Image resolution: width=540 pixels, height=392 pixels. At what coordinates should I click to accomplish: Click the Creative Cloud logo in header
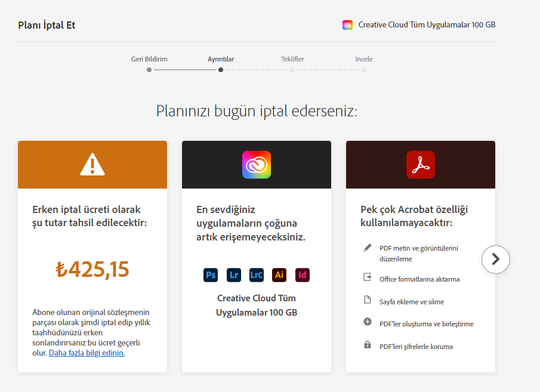click(347, 25)
